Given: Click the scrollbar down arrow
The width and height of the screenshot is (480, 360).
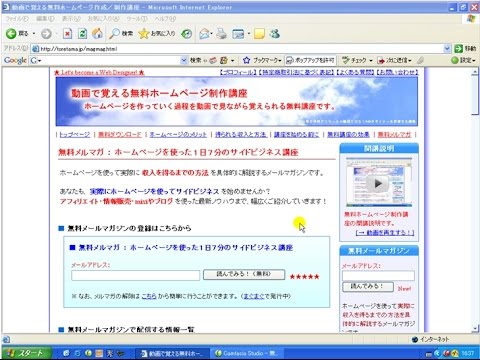Looking at the screenshot, I should click(475, 329).
